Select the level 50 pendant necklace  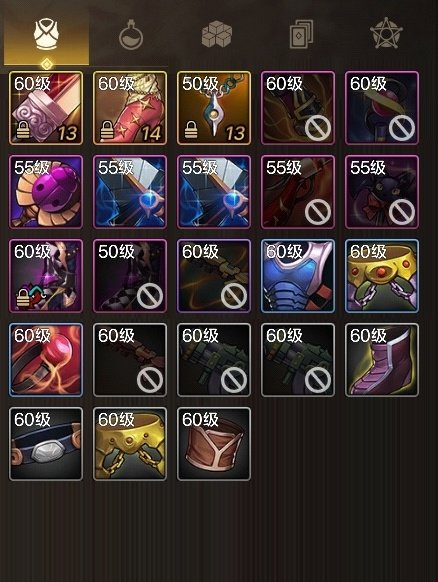tap(214, 108)
